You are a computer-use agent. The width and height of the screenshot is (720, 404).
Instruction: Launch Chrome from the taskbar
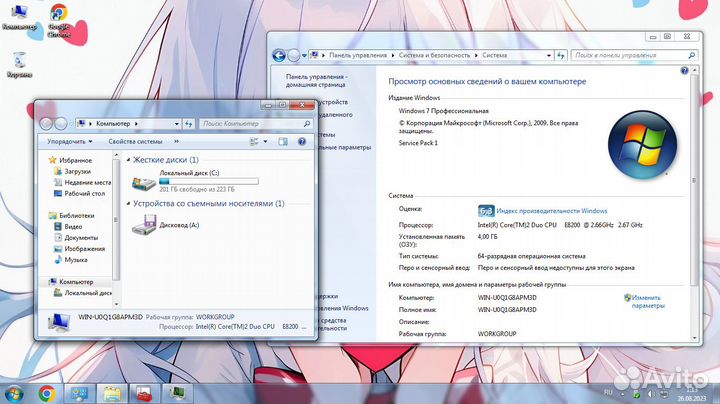47,394
